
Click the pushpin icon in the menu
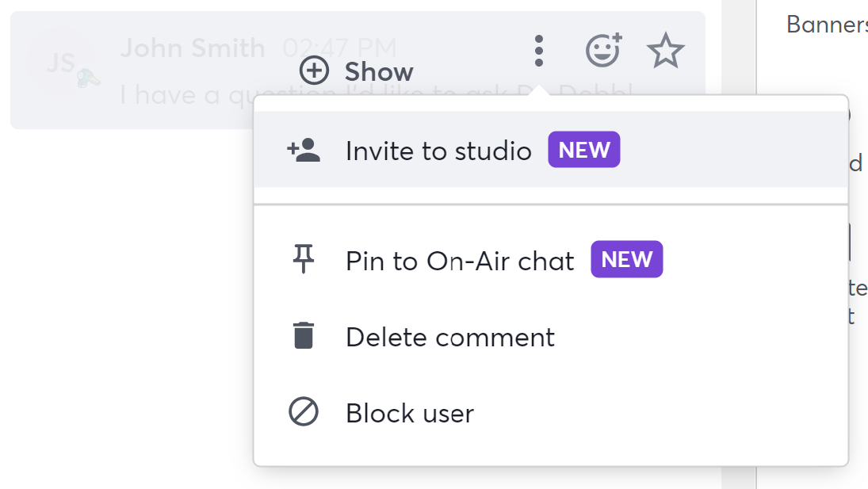(x=303, y=260)
